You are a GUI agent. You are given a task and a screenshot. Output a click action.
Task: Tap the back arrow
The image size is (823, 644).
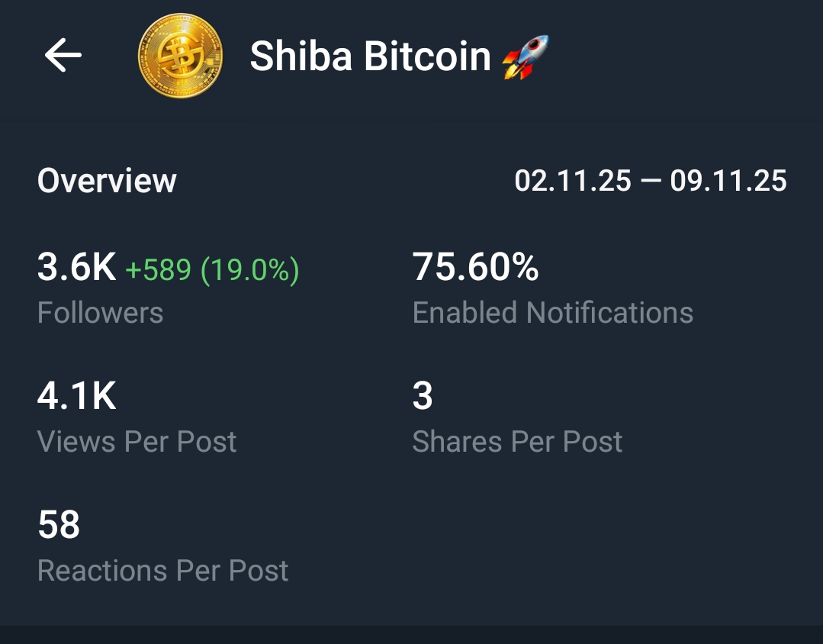click(x=63, y=56)
